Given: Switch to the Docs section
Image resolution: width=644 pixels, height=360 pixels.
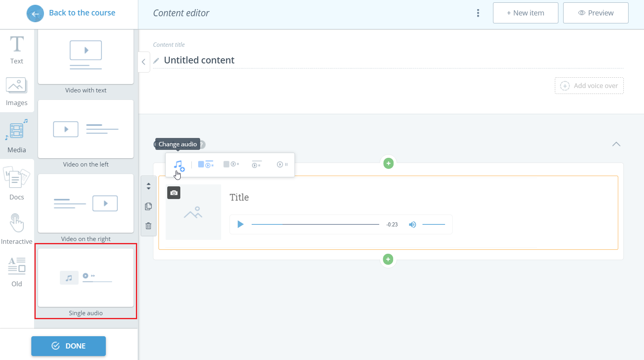Looking at the screenshot, I should click(16, 182).
